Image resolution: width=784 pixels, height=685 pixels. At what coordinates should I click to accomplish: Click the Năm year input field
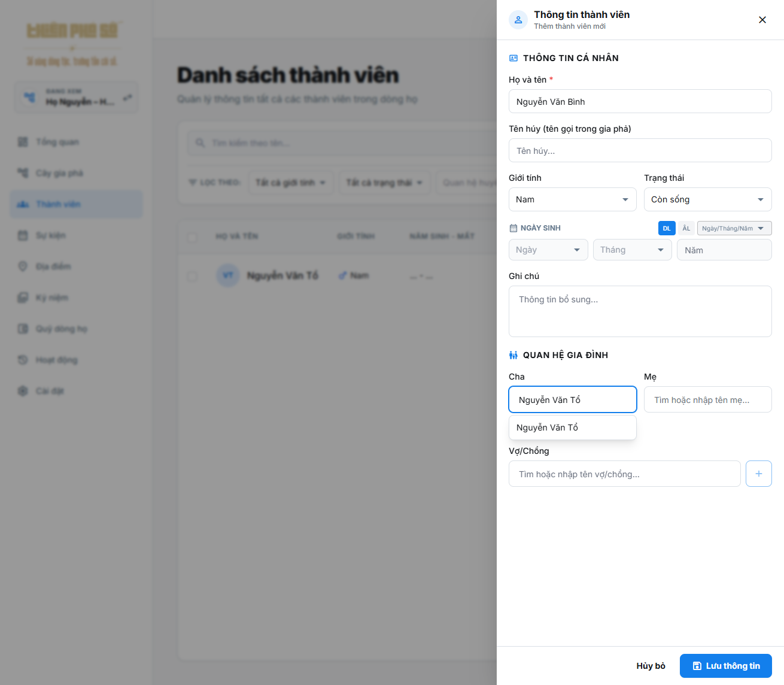pos(724,250)
